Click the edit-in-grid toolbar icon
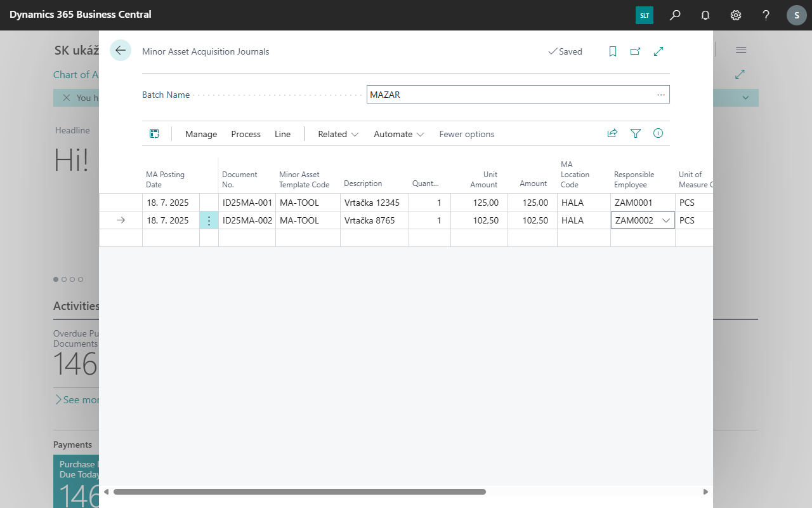Screen dimensions: 812x508 [154, 133]
